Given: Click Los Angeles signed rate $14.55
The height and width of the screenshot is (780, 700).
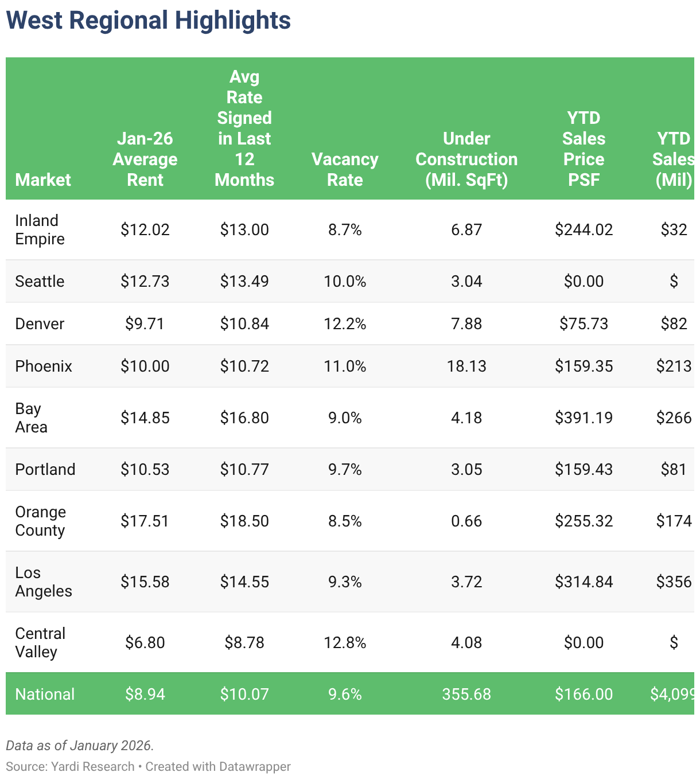Looking at the screenshot, I should tap(244, 582).
